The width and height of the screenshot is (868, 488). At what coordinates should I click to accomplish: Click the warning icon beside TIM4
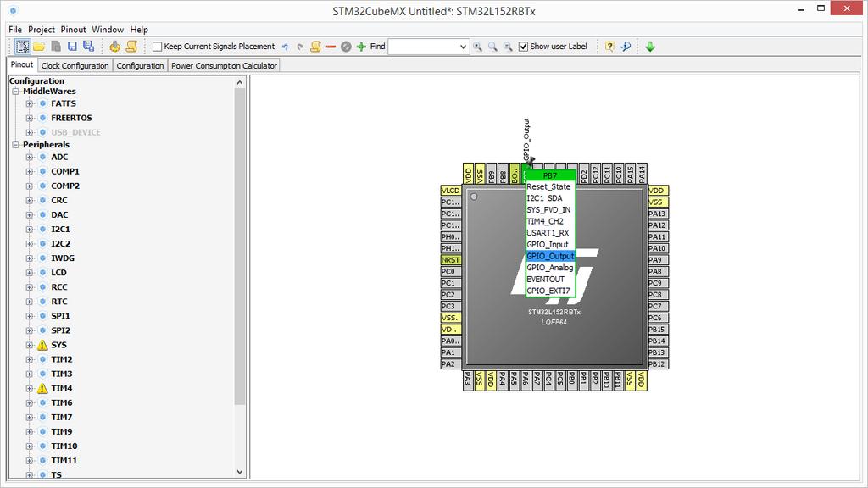pos(42,388)
